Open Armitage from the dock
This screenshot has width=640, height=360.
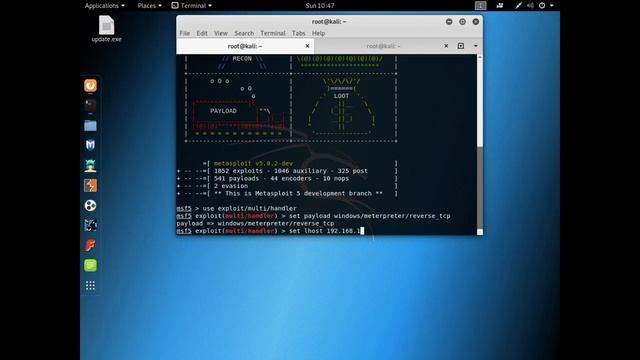pyautogui.click(x=90, y=165)
